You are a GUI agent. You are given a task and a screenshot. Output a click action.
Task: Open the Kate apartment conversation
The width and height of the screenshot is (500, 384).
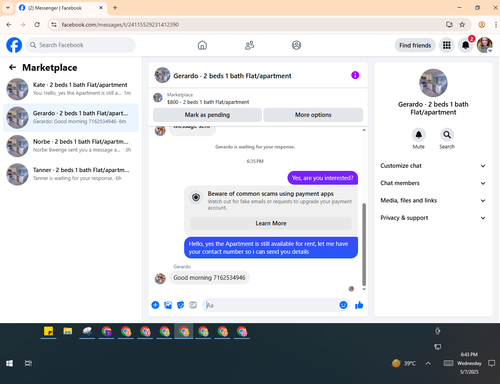(x=71, y=89)
